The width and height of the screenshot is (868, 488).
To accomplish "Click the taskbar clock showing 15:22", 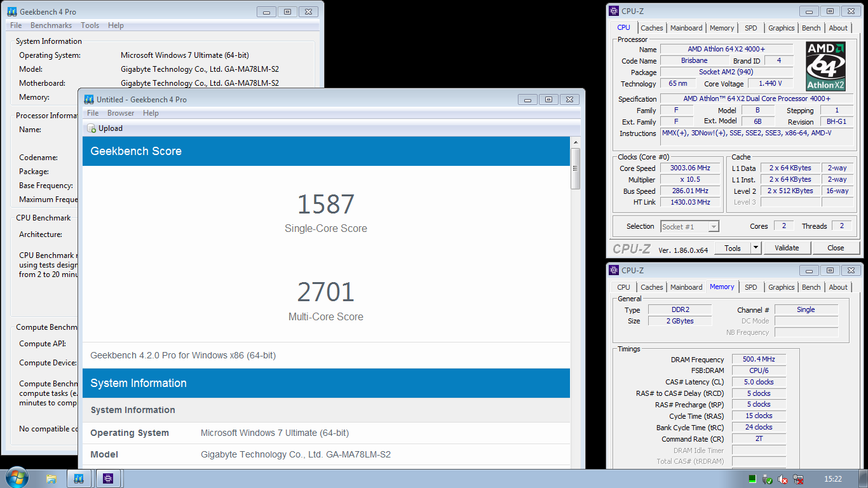I will [832, 479].
